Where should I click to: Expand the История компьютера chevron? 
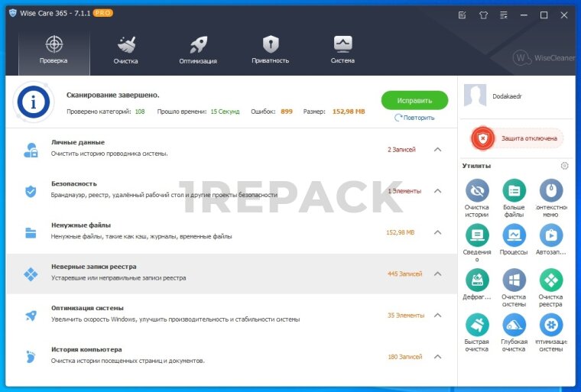pyautogui.click(x=437, y=357)
